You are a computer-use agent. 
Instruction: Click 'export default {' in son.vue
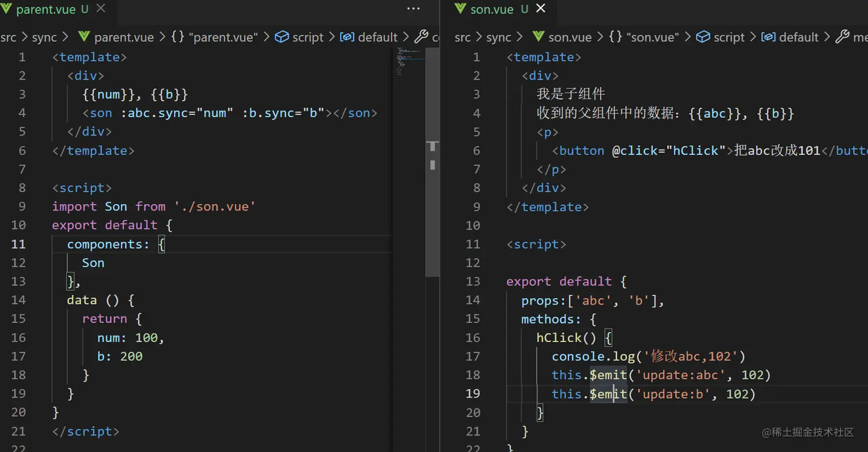(x=567, y=281)
